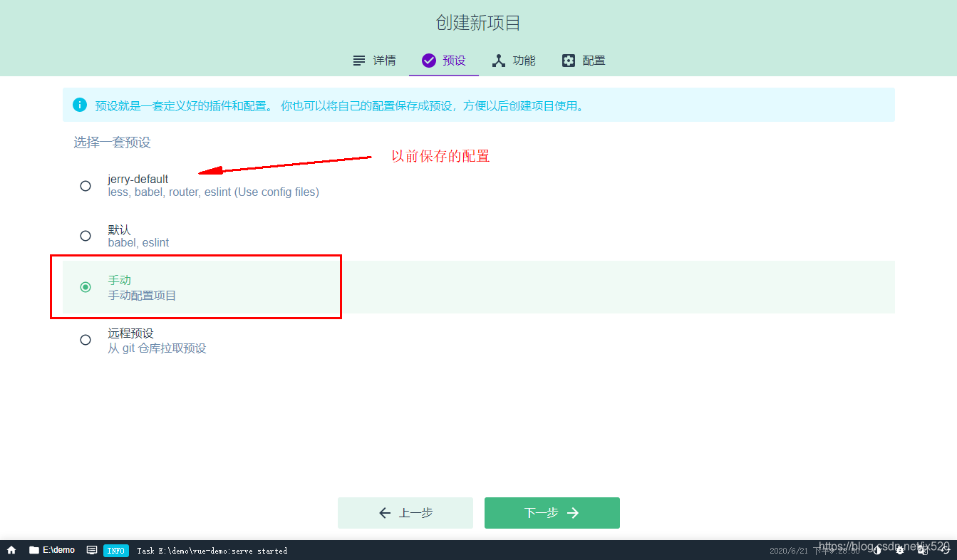Click the 选择一套预设 heading
The height and width of the screenshot is (560, 957).
click(112, 142)
